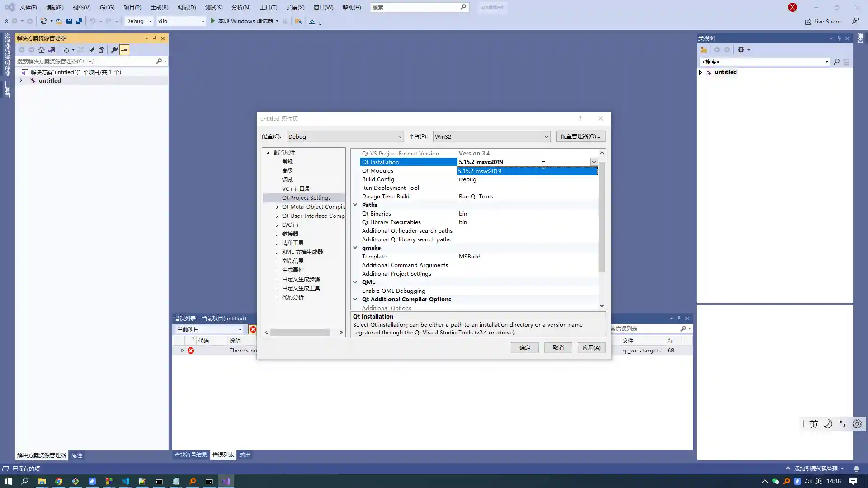
Task: Toggle the 英 language mode on floating IME bar
Action: pyautogui.click(x=814, y=424)
